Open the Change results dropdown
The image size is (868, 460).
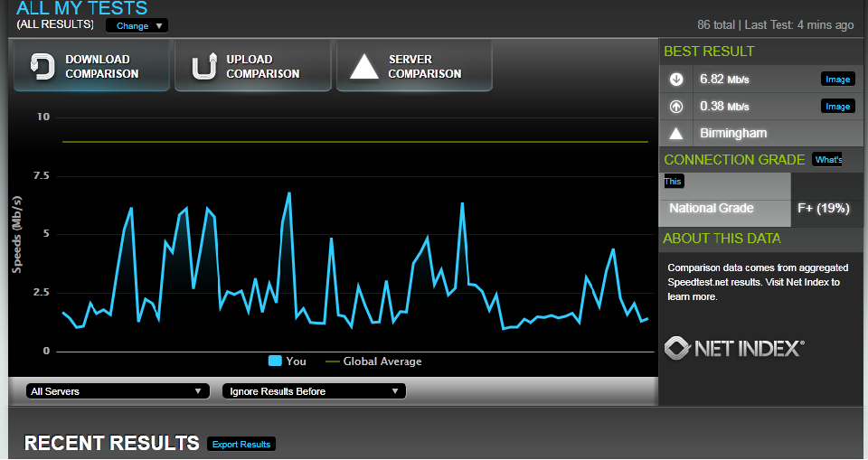[137, 26]
